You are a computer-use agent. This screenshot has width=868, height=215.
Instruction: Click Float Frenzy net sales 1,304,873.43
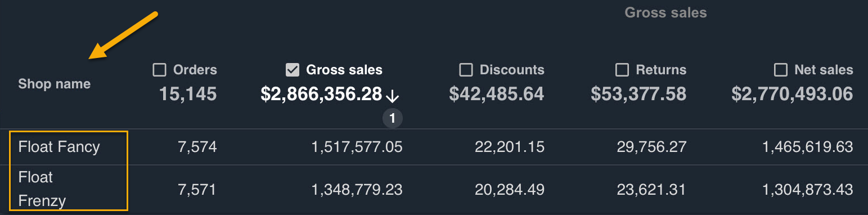[808, 190]
